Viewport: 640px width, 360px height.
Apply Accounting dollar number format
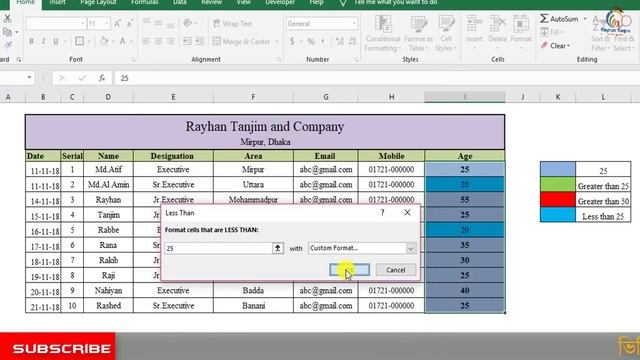[292, 41]
